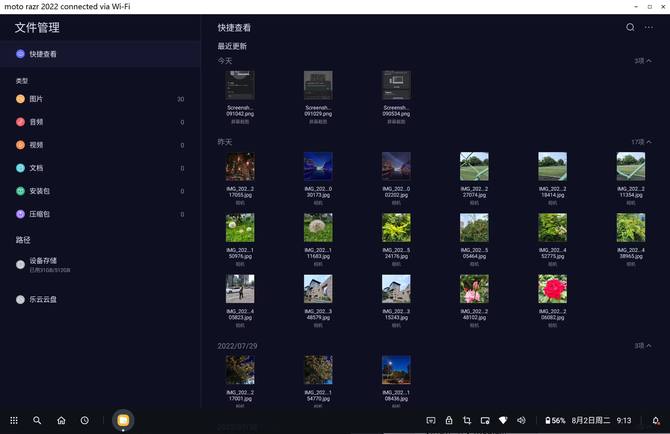
Task: Collapse the 昨天 section with 17项 arrow
Action: coord(641,142)
